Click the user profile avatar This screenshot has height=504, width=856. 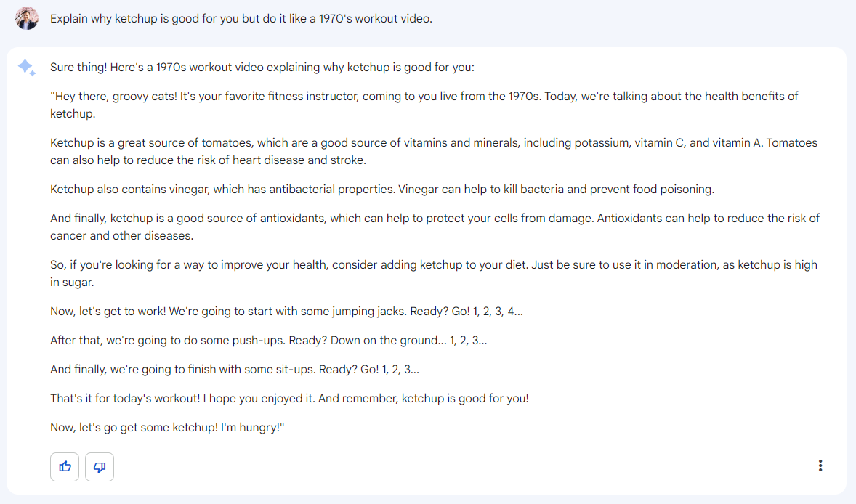tap(26, 18)
